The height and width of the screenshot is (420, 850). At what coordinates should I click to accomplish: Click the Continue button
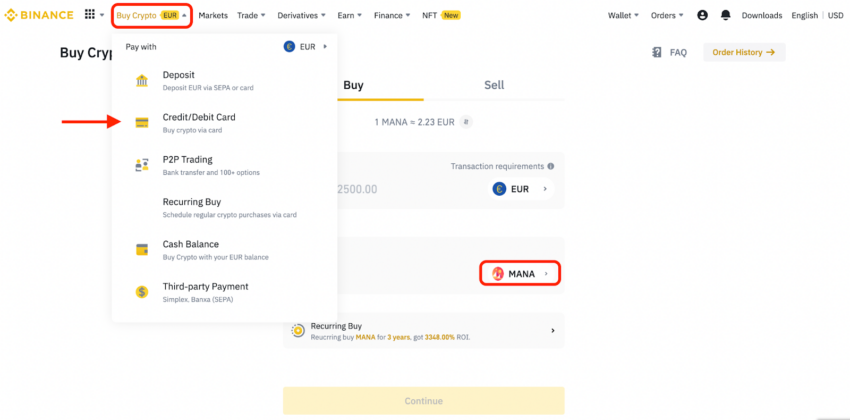(423, 401)
